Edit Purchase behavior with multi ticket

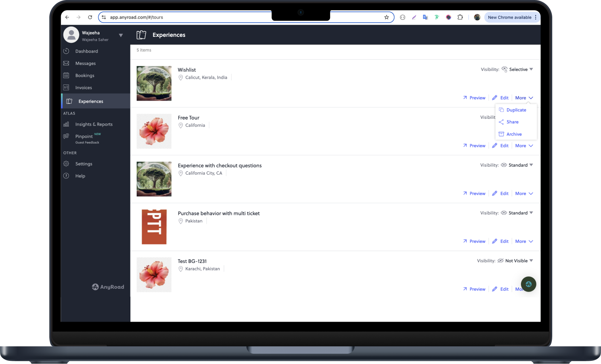pos(500,242)
